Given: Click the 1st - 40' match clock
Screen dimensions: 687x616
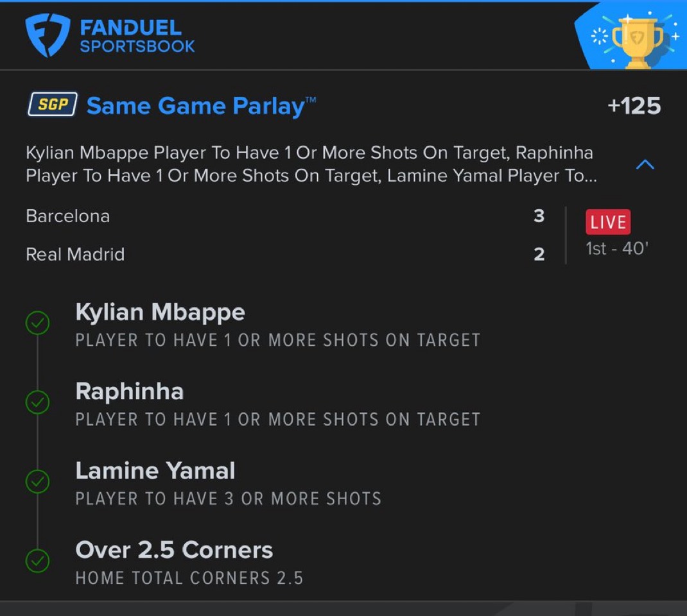Looking at the screenshot, I should point(616,249).
